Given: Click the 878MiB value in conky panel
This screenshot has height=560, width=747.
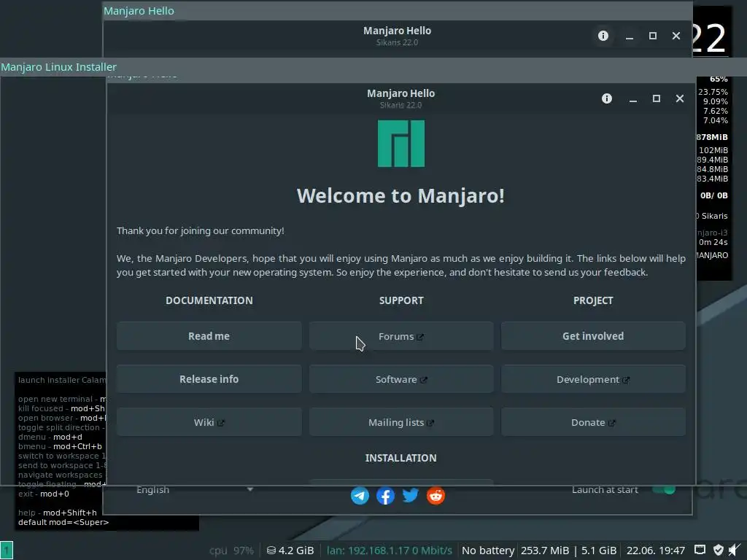Looking at the screenshot, I should tap(712, 137).
